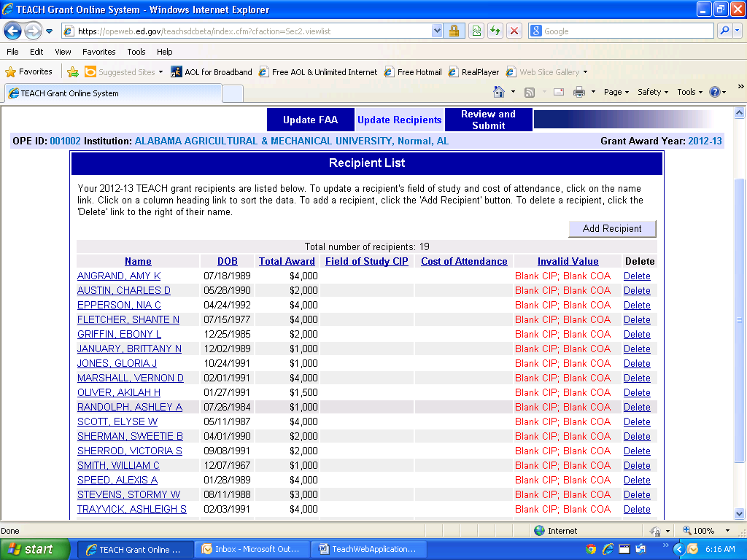
Task: Launch Google Chrome from the taskbar
Action: pos(591,549)
